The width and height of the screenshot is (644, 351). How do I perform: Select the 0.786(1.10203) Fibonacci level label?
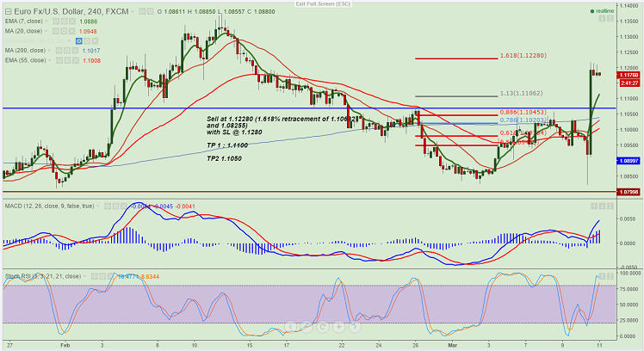(523, 120)
